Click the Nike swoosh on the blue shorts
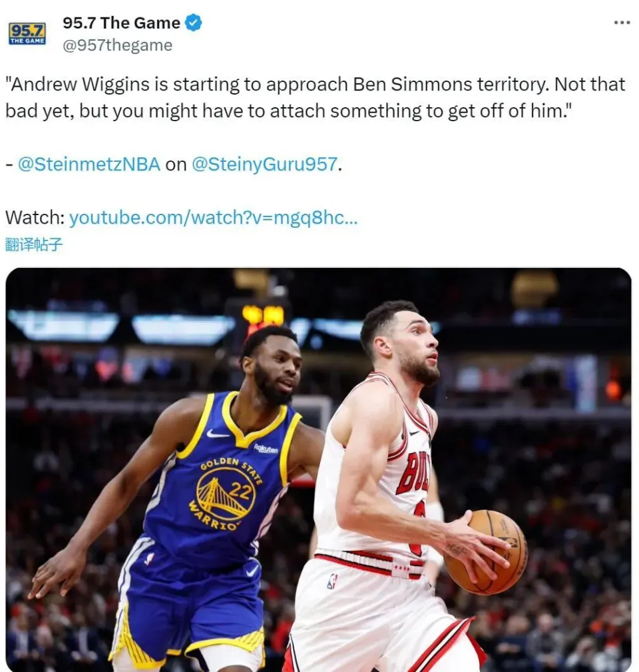Viewport: 639px width, 672px height. point(252,570)
